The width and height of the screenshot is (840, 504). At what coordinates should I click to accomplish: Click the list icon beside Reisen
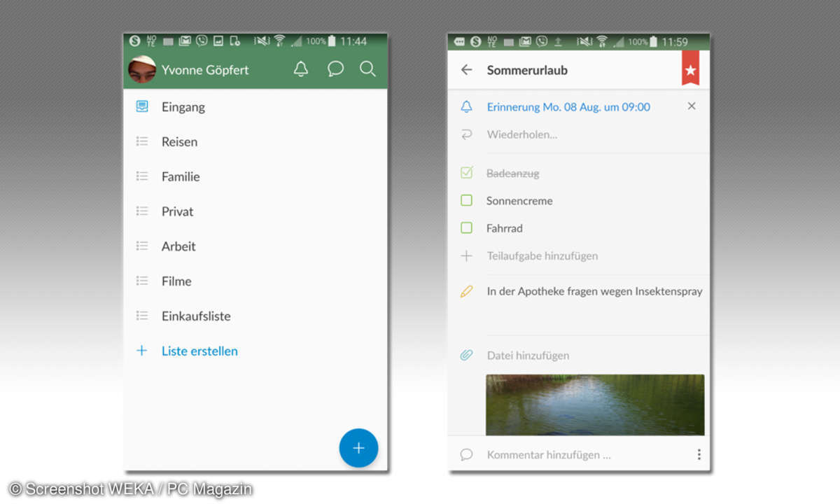[142, 141]
